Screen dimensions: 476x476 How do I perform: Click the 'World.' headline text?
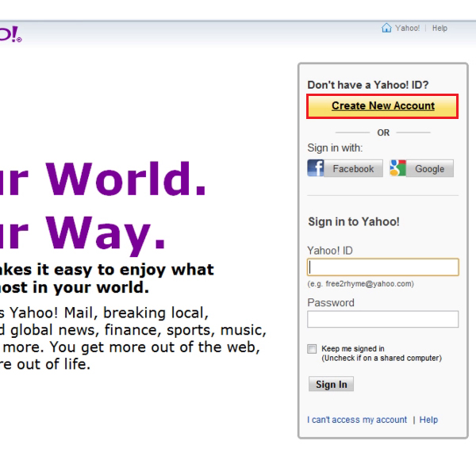point(126,179)
